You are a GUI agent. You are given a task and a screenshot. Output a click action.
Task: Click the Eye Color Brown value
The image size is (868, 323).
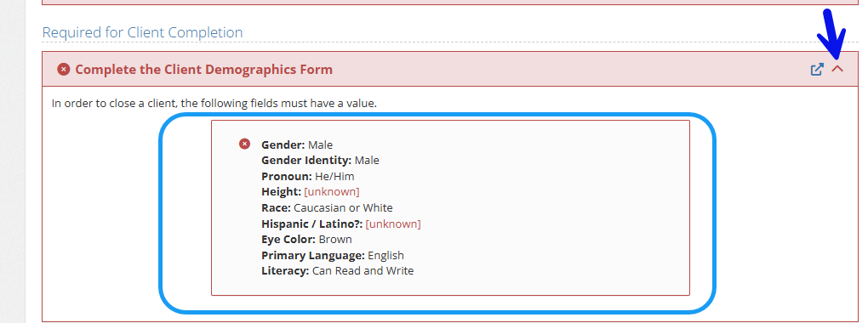coord(335,240)
